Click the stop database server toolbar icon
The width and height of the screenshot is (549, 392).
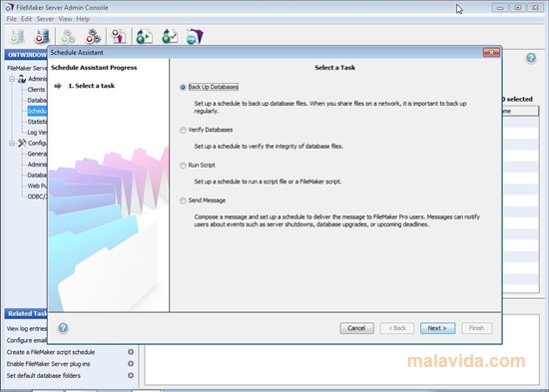(42, 36)
